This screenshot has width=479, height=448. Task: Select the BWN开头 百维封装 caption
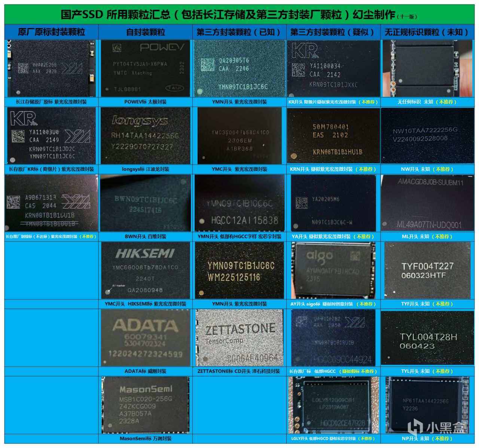tap(146, 236)
